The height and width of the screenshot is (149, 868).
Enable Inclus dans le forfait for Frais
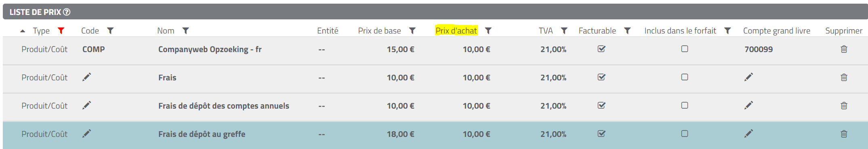click(x=685, y=77)
